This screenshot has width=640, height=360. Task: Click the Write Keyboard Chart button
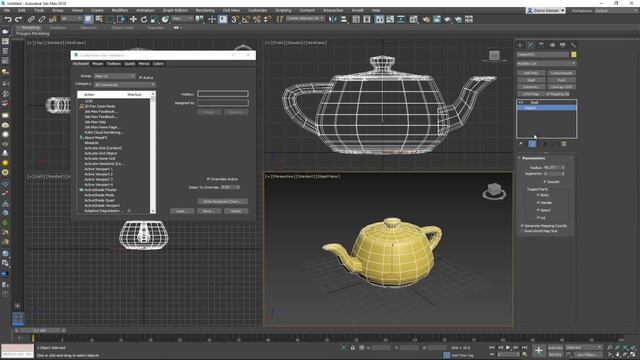pyautogui.click(x=223, y=202)
